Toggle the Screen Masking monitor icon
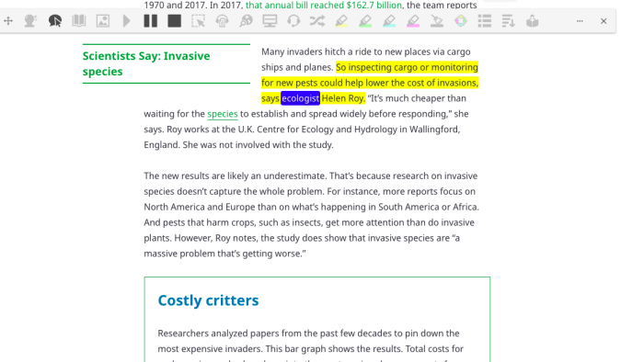The width and height of the screenshot is (644, 362). coord(270,21)
